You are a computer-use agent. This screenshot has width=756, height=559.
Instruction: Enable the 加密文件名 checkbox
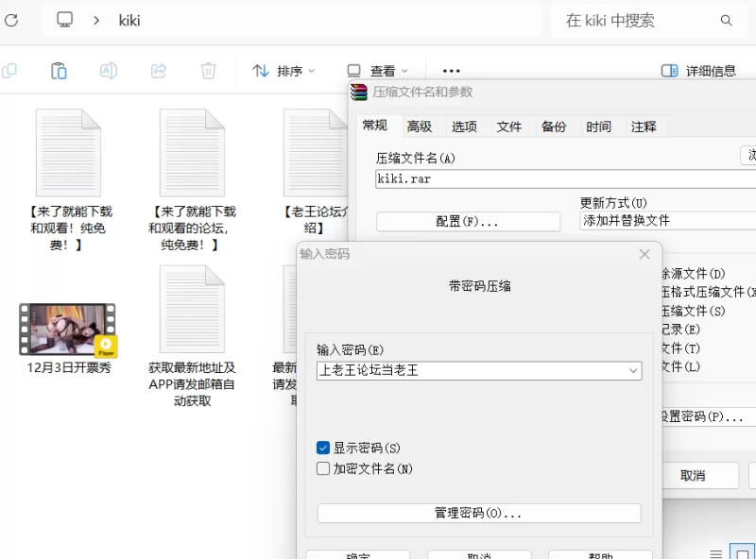(x=323, y=468)
